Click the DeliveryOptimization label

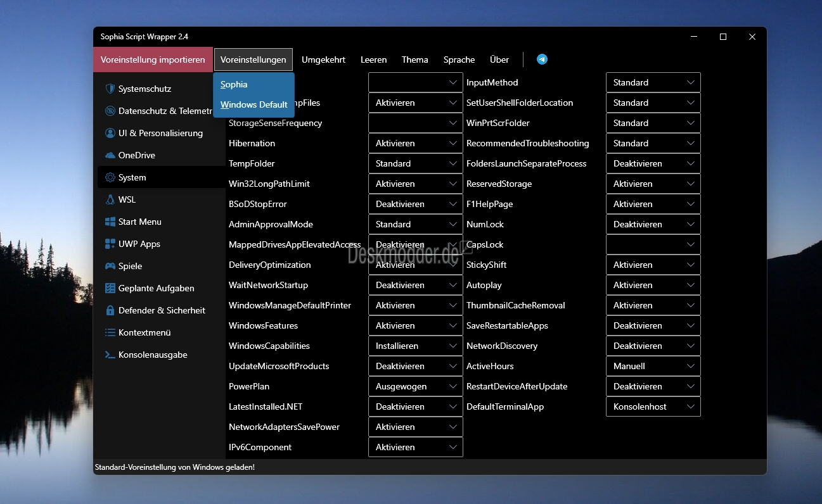[x=270, y=265]
